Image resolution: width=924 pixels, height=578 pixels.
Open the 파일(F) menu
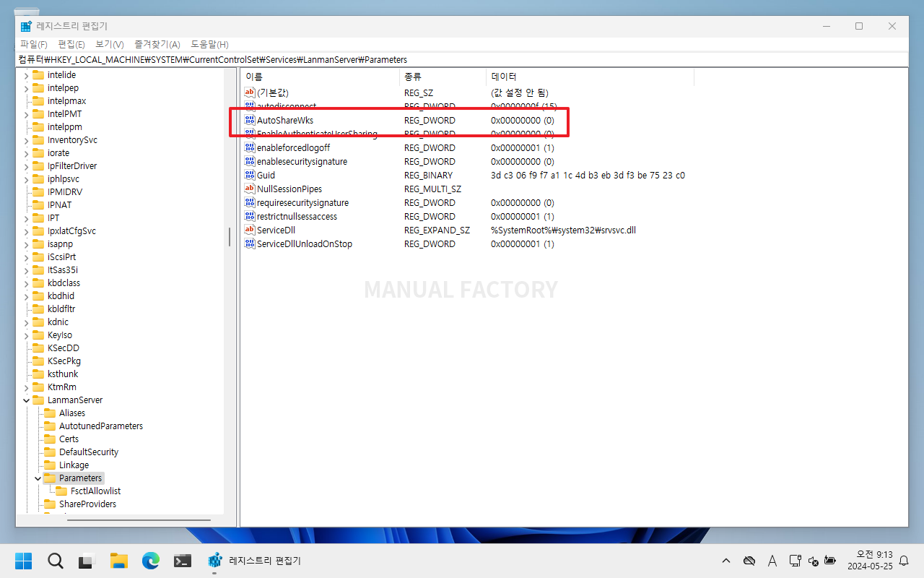pyautogui.click(x=33, y=44)
